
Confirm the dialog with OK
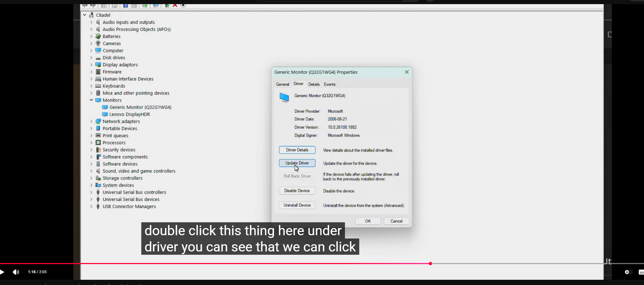pyautogui.click(x=368, y=221)
